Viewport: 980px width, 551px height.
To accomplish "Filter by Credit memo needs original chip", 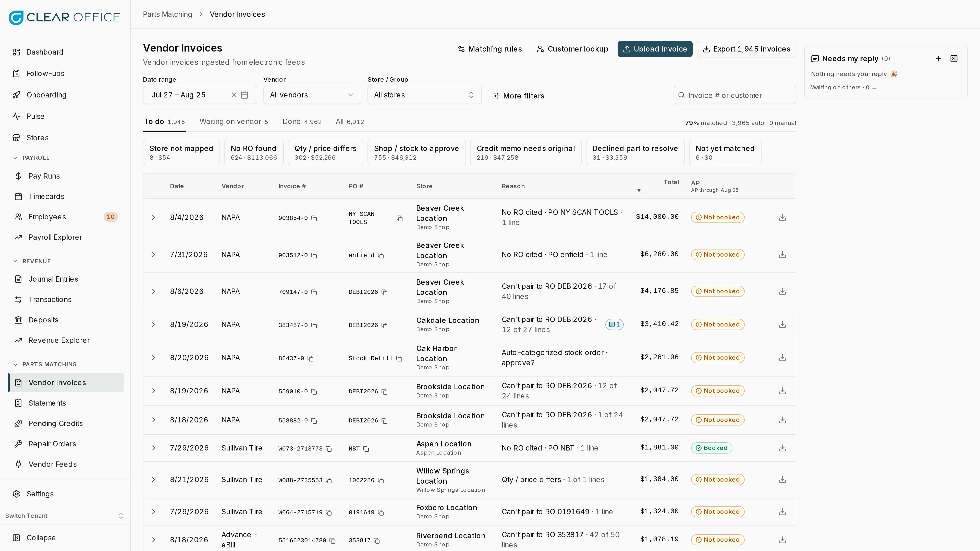I will (x=526, y=153).
